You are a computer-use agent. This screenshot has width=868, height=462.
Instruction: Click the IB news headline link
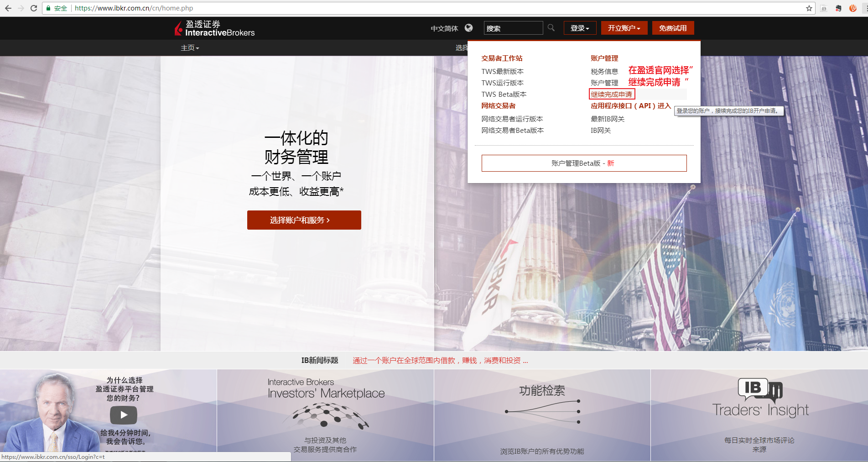click(x=440, y=360)
